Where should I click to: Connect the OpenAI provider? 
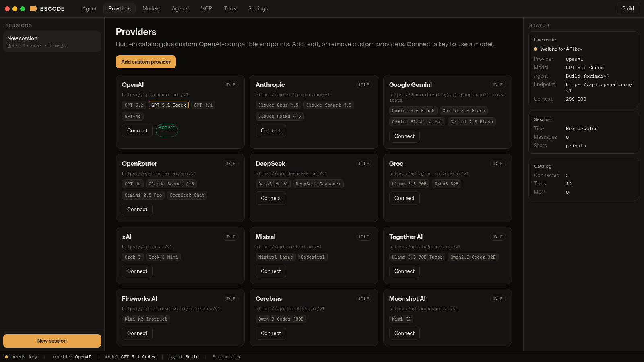point(137,130)
